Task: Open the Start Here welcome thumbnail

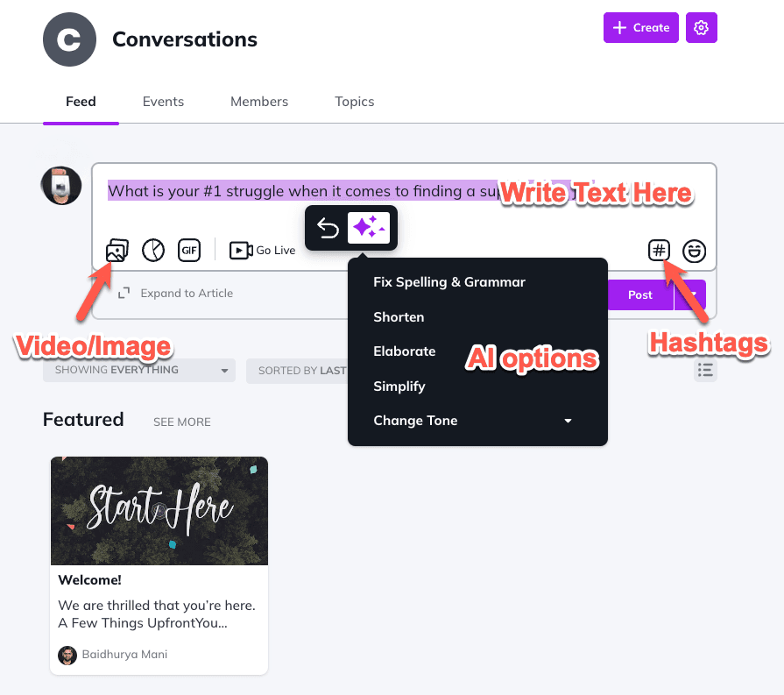Action: coord(159,511)
